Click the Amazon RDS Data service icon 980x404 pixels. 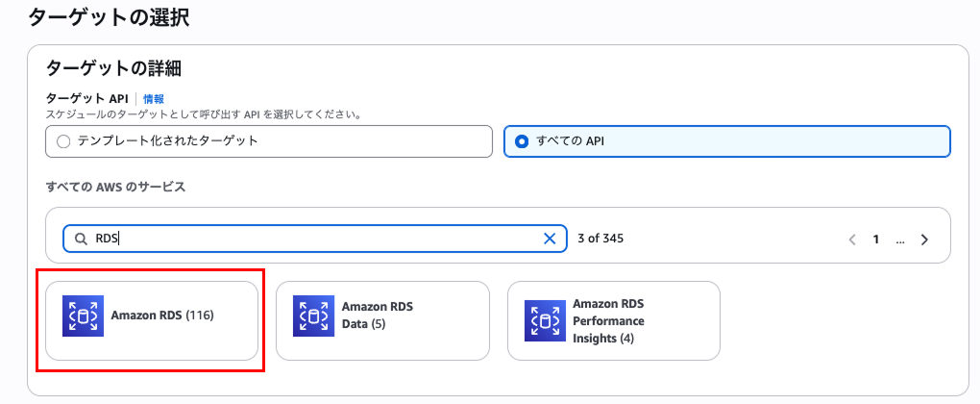[314, 316]
